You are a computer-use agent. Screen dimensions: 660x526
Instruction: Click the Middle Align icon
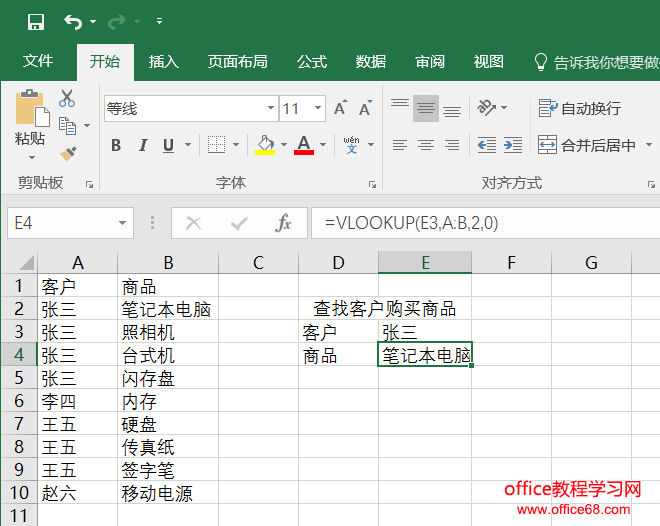(426, 108)
